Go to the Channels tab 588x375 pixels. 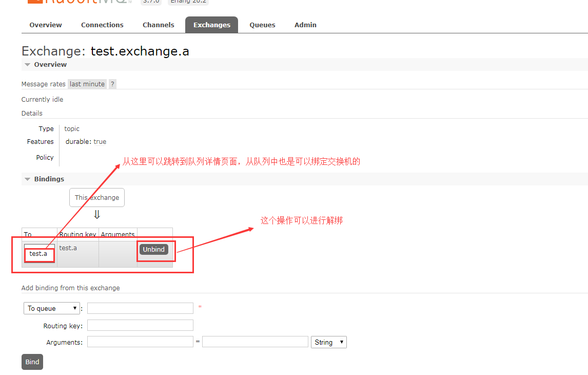coord(158,25)
